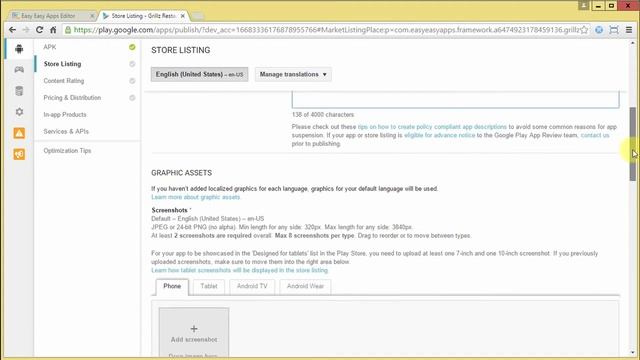640x360 pixels.
Task: Click the GRAPHIC ASSETS section heading
Action: 181,173
